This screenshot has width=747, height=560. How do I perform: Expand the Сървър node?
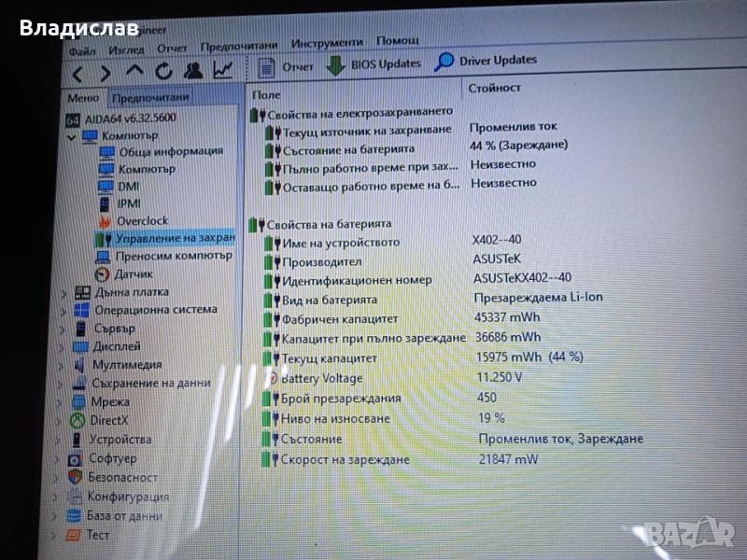62,329
